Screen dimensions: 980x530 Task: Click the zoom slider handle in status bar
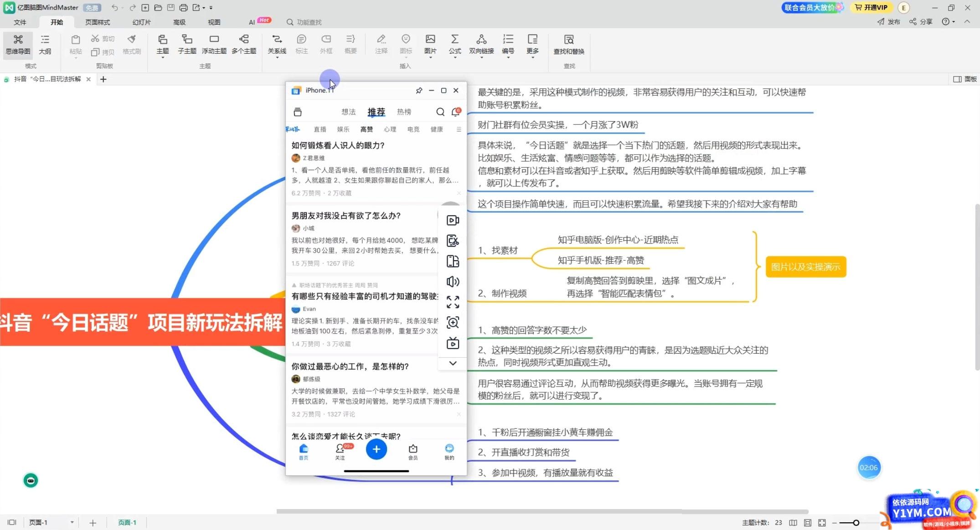coord(856,523)
